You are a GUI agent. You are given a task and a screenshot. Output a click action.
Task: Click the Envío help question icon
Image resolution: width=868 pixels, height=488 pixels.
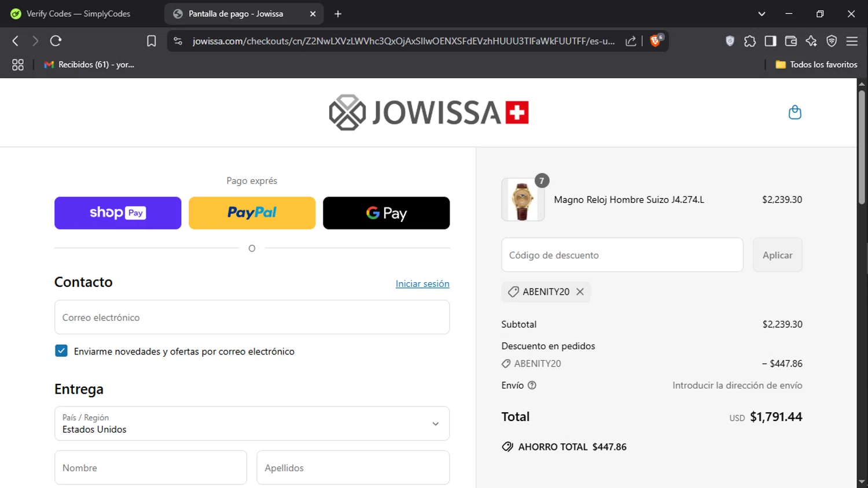pyautogui.click(x=532, y=385)
